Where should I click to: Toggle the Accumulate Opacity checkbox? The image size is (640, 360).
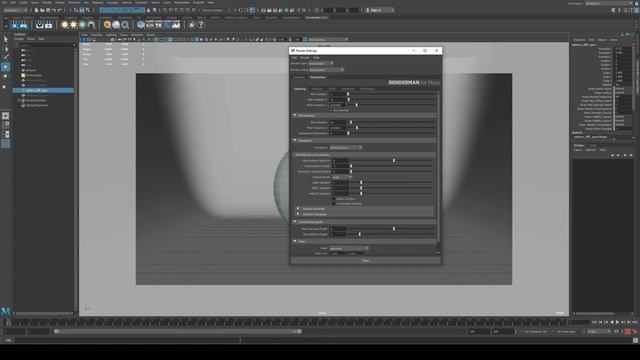[333, 204]
